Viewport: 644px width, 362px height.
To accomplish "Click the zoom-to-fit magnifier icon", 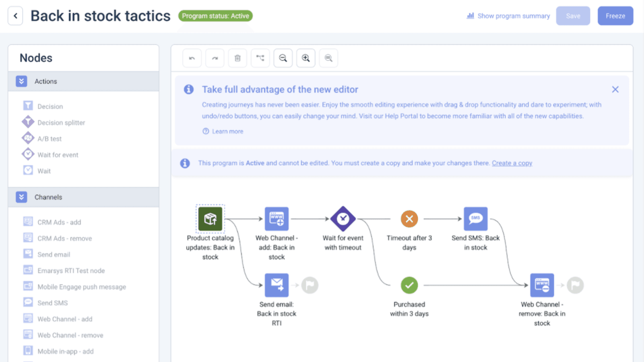I will click(x=328, y=58).
